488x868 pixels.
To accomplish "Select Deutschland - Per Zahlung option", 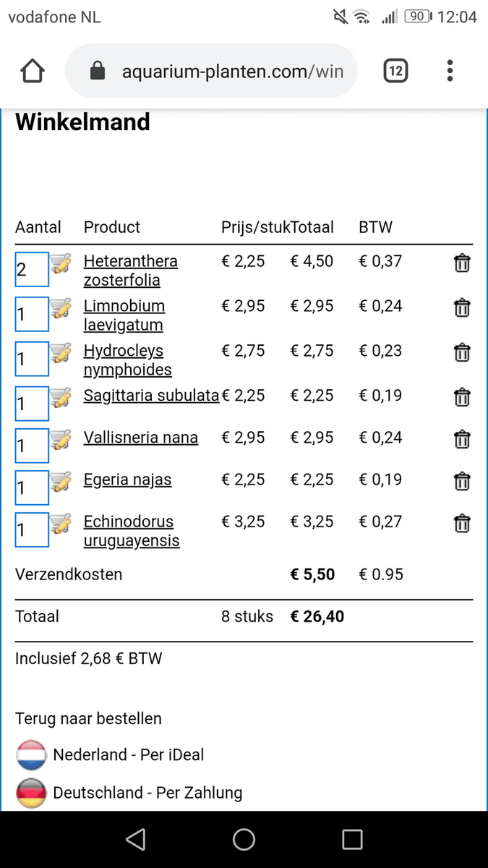I will click(147, 793).
